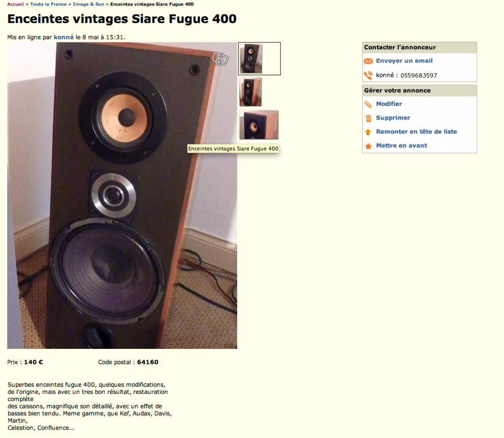Select Mettre en avant link
The image size is (504, 438).
click(402, 145)
